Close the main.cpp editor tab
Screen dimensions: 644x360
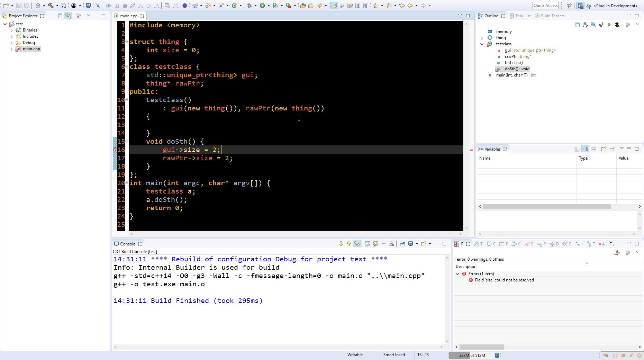(142, 16)
